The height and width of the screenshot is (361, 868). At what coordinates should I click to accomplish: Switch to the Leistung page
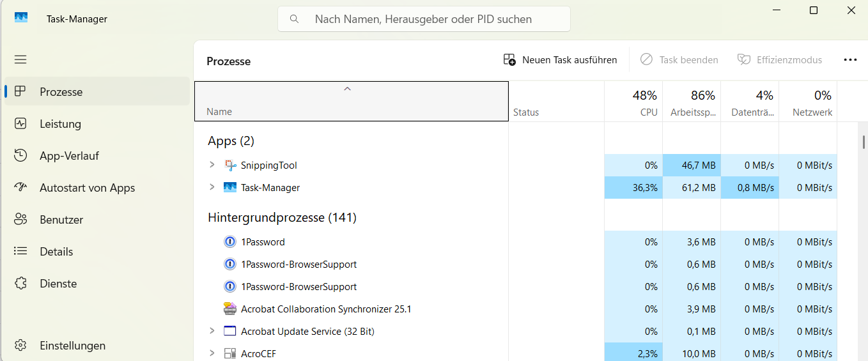coord(97,123)
